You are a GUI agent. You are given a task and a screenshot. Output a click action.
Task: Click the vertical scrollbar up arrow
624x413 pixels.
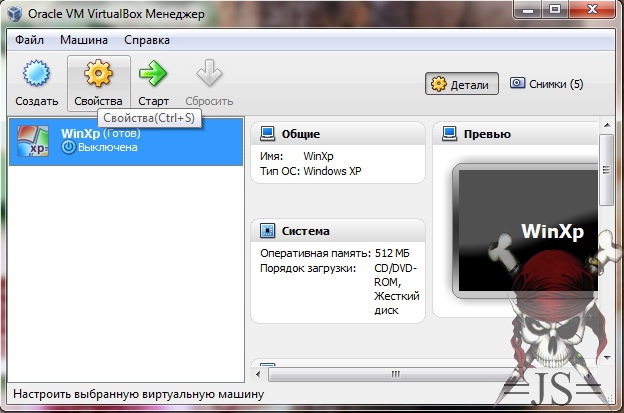point(607,125)
